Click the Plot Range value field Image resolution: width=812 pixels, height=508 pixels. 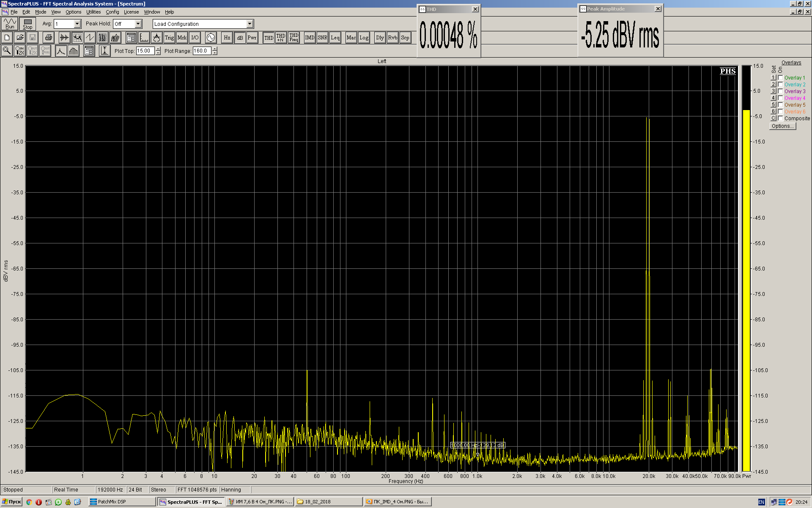[202, 51]
